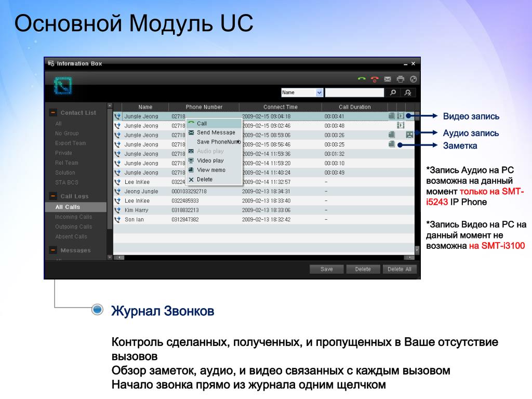Choose Delete in the context menu

[x=214, y=179]
